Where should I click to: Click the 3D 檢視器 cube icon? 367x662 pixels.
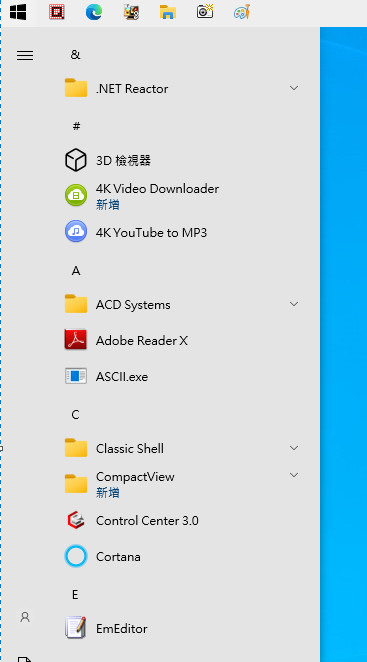(x=76, y=160)
